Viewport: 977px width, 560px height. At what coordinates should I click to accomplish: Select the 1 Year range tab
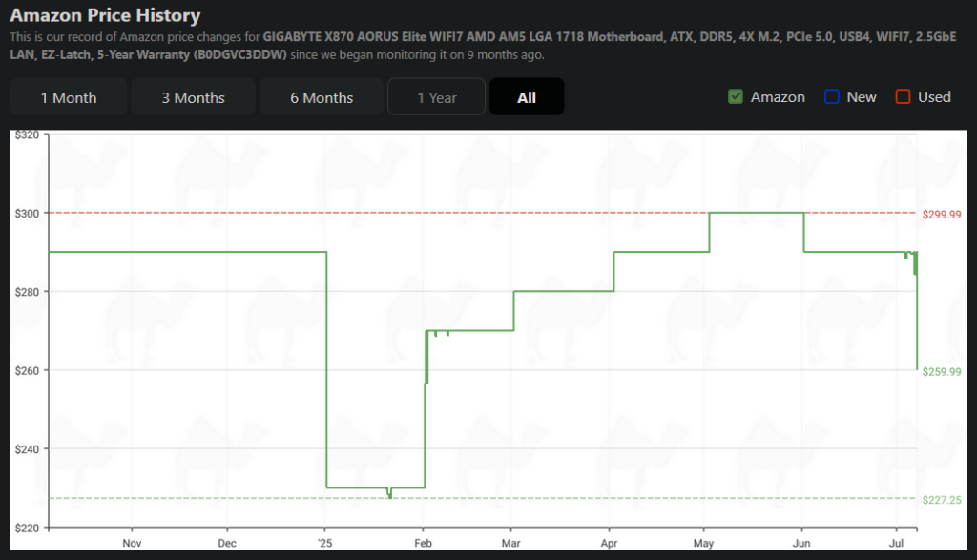coord(436,97)
